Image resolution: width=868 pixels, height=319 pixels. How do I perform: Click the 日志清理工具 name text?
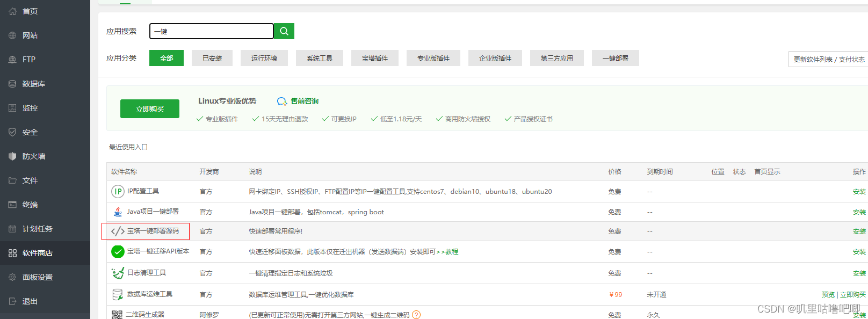[147, 273]
